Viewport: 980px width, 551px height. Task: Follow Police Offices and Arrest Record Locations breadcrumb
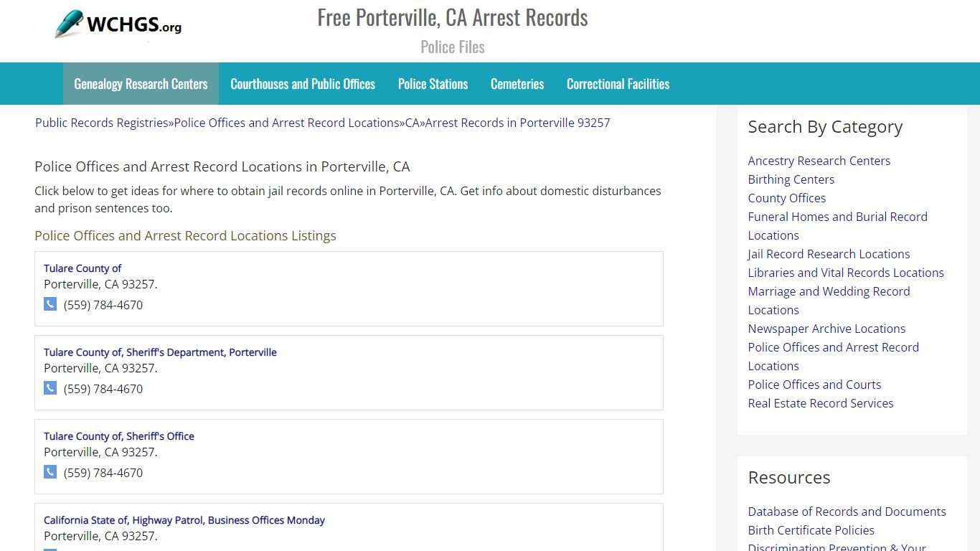(x=286, y=123)
